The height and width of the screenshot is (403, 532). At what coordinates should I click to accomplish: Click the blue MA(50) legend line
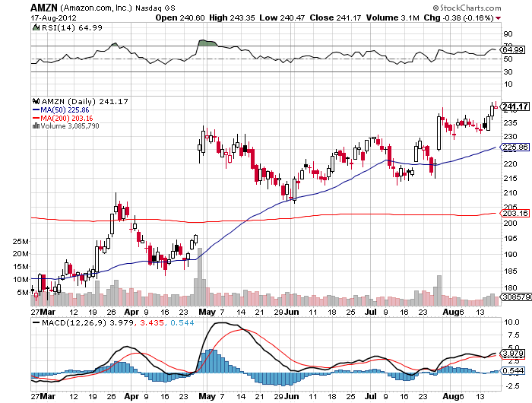36,109
